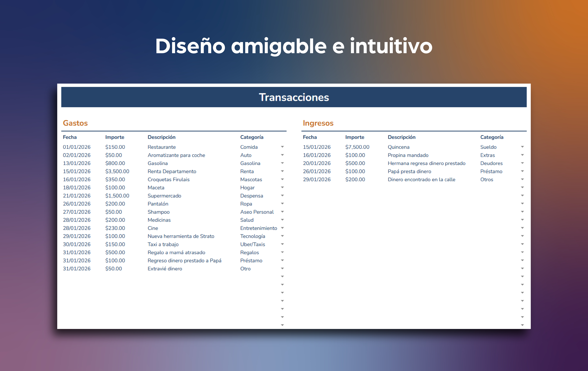Expand the Uber/Taxis category dropdown
The width and height of the screenshot is (588, 371).
click(282, 244)
